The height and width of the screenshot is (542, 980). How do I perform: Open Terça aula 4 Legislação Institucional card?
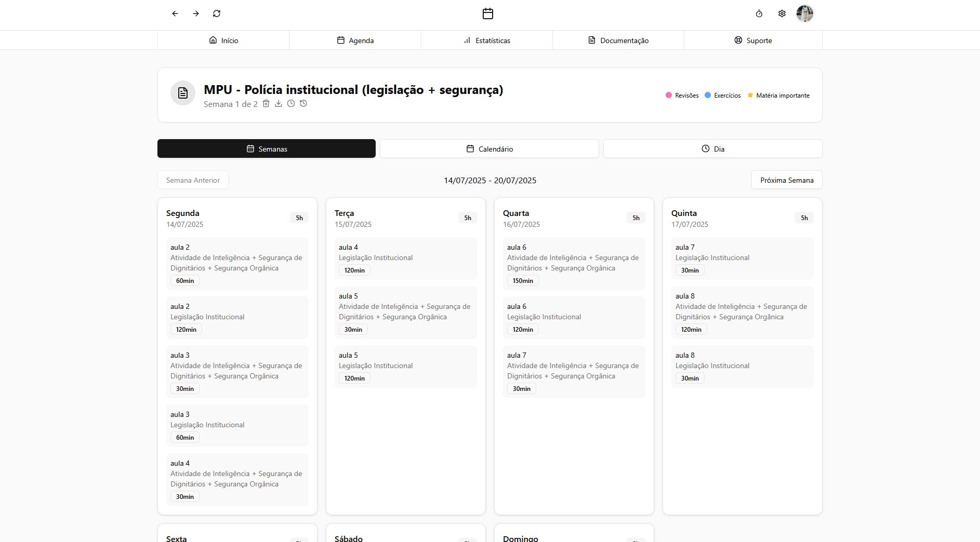pos(406,259)
